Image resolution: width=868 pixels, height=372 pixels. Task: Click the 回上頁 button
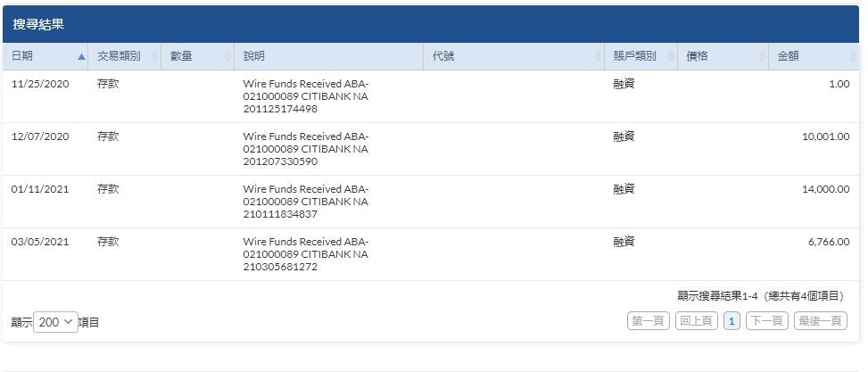coord(697,321)
